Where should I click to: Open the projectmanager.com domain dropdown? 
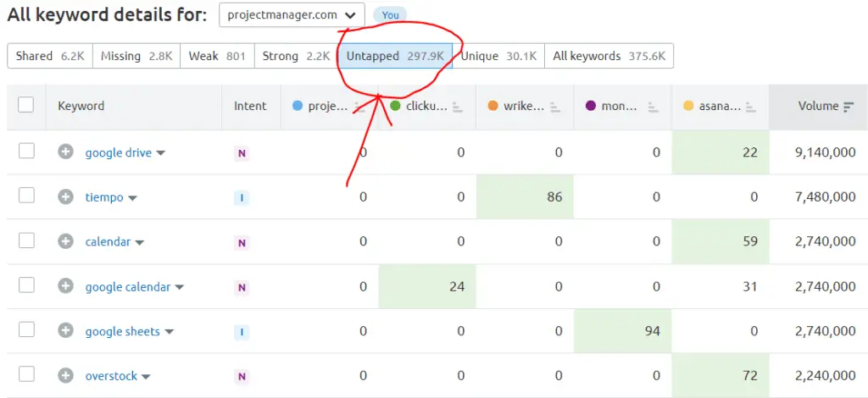(292, 15)
